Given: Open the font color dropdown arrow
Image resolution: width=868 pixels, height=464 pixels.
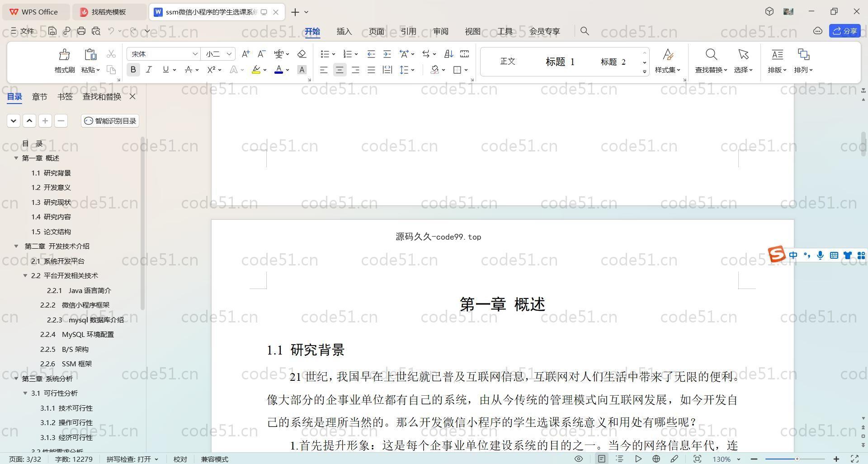Looking at the screenshot, I should pyautogui.click(x=288, y=70).
